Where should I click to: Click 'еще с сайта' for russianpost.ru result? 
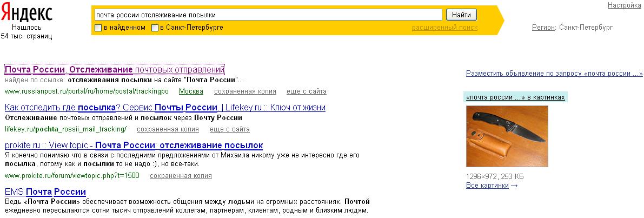[x=307, y=91]
